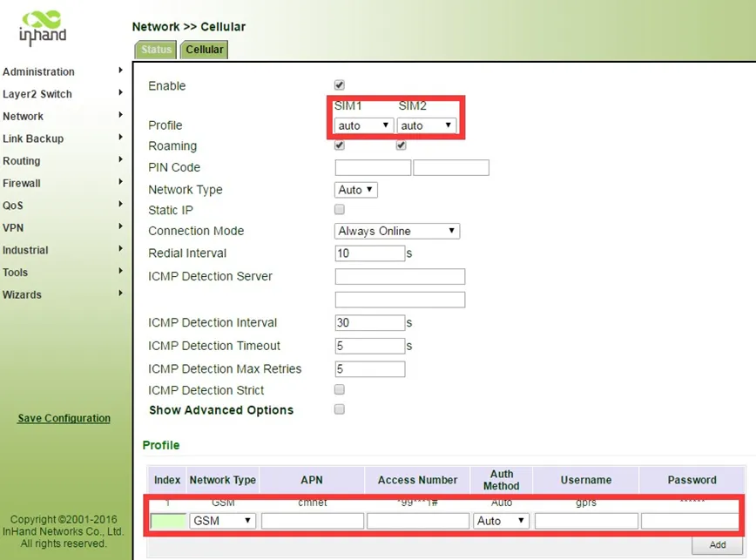Open the Network sidebar menu
Image resolution: width=756 pixels, height=560 pixels.
24,116
